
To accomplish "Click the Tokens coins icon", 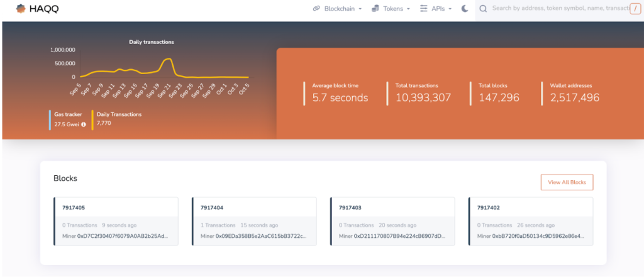I will 375,9.
